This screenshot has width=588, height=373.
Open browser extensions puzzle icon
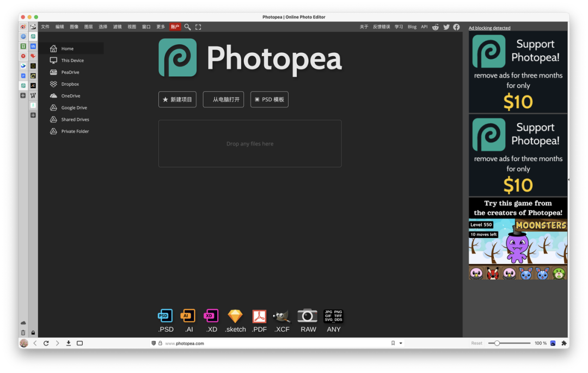coord(564,343)
